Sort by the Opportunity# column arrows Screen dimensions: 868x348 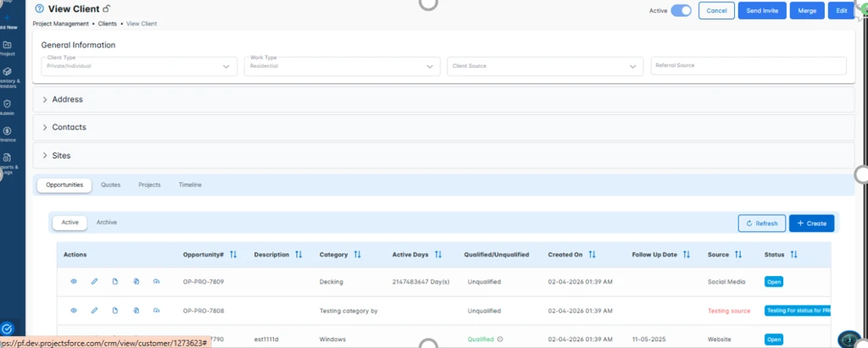[233, 254]
